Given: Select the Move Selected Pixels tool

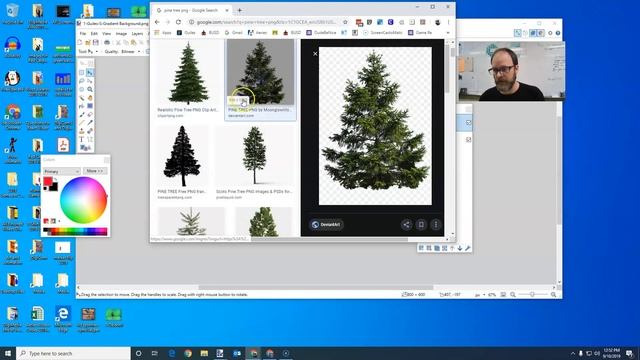Looking at the screenshot, I should 90,72.
